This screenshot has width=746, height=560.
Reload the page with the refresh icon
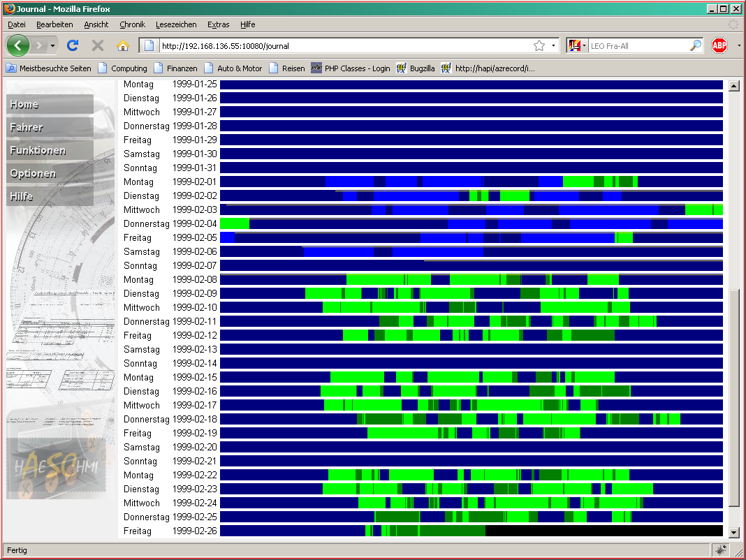coord(73,46)
